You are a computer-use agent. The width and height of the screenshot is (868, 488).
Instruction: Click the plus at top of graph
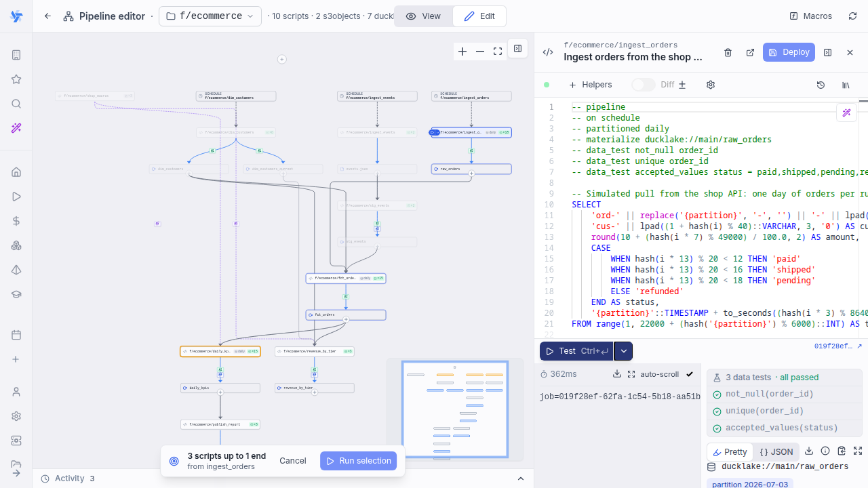point(282,60)
